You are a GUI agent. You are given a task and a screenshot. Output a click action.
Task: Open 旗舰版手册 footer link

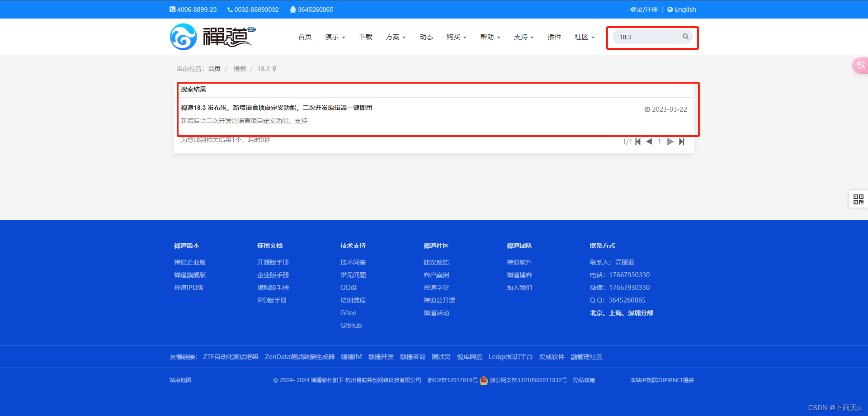click(273, 288)
